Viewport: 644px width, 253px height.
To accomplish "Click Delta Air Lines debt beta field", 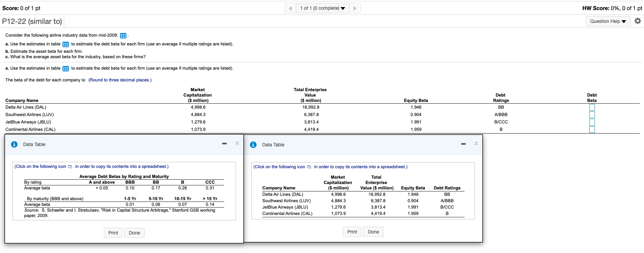I will tap(592, 107).
